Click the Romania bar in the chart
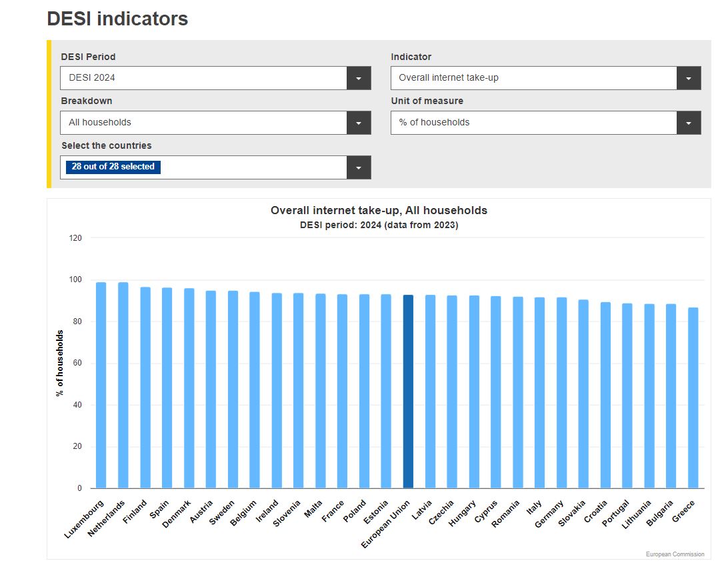 [x=518, y=393]
